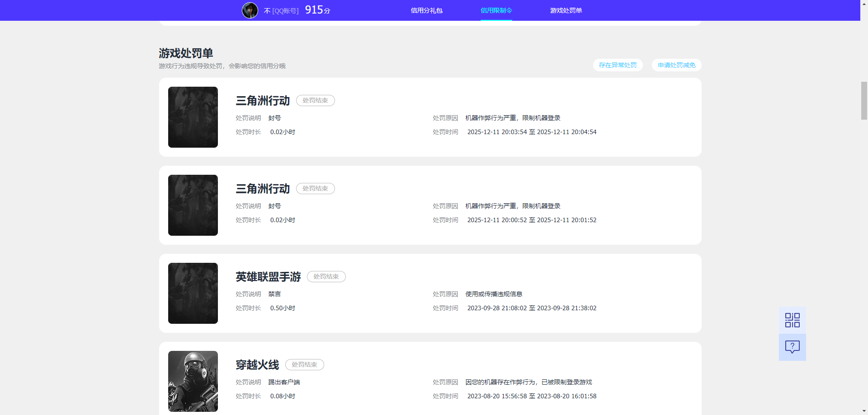Click the QR code icon on the right
Screen dimensions: 868x415
point(792,320)
